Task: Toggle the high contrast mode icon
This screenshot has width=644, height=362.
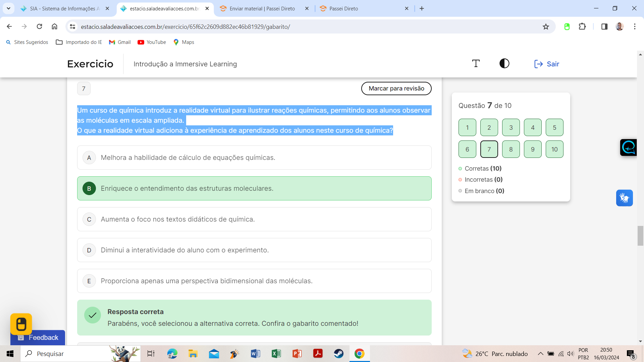Action: [504, 64]
